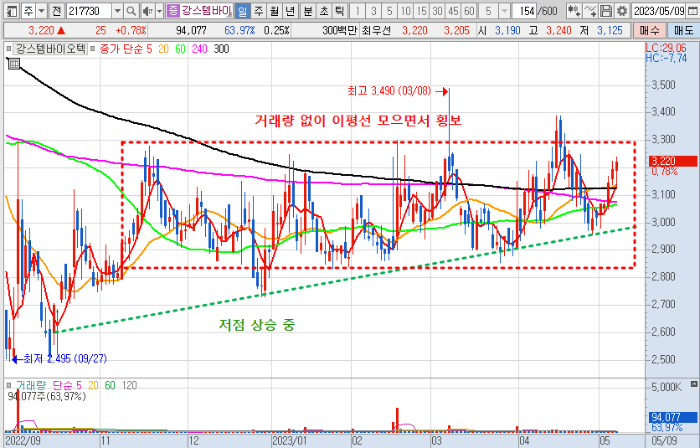Click the 3,205 best bid price
The width and height of the screenshot is (700, 448).
[x=456, y=30]
